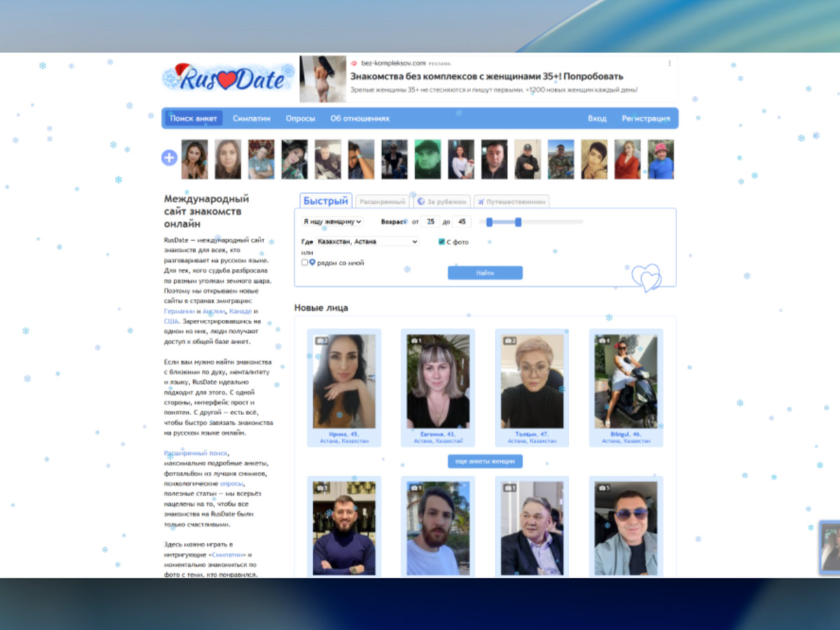
Task: Click the 'Вход' login link
Action: pyautogui.click(x=597, y=118)
